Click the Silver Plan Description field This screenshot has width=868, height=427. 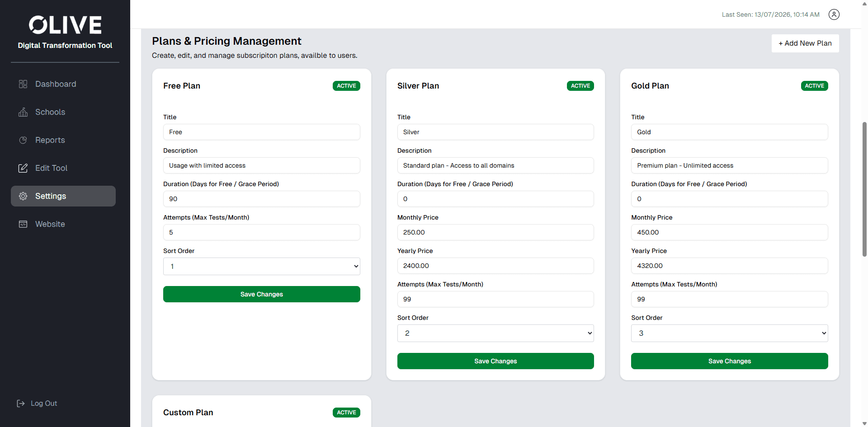click(495, 165)
